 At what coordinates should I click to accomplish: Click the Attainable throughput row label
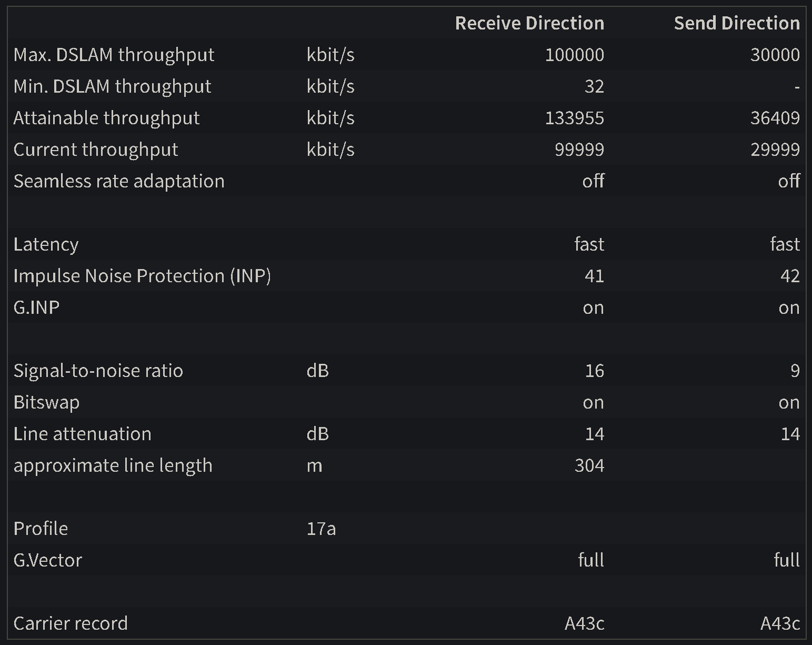106,118
